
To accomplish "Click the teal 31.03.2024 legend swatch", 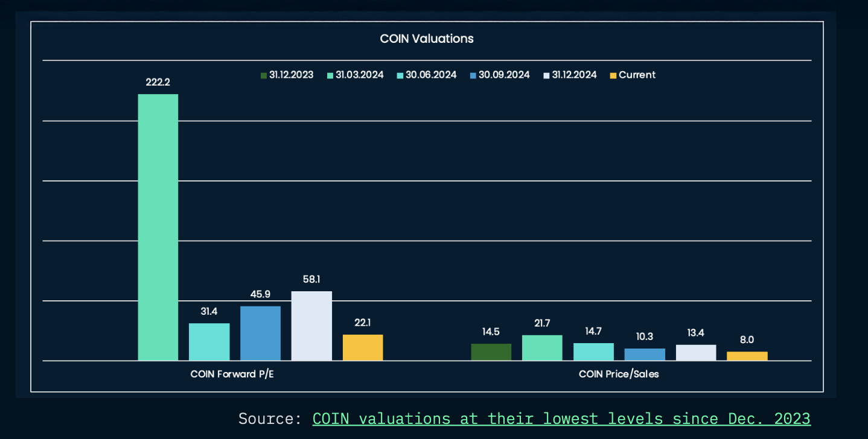I will (330, 75).
